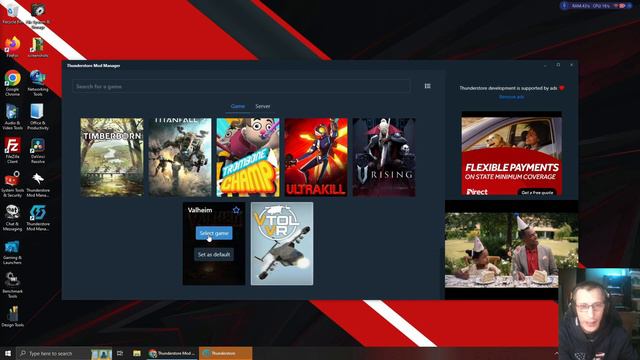This screenshot has height=360, width=640.
Task: Click the Windows taskbar search box
Action: (64, 353)
